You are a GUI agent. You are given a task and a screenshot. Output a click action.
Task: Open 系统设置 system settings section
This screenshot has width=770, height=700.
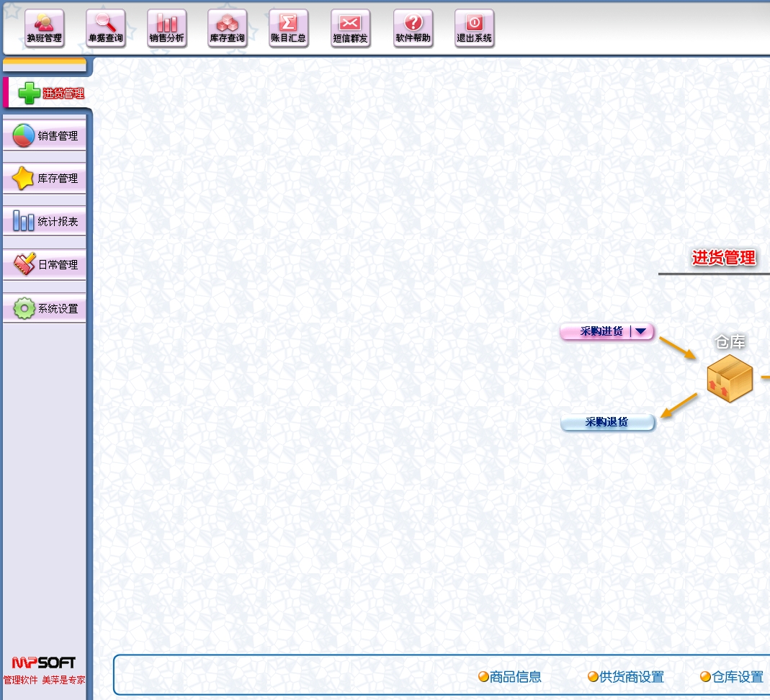(x=45, y=308)
